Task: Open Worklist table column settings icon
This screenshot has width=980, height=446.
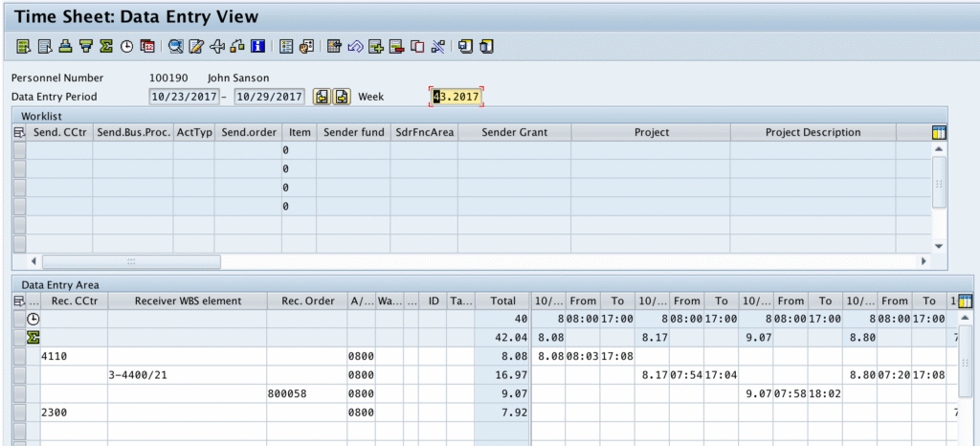Action: tap(939, 133)
